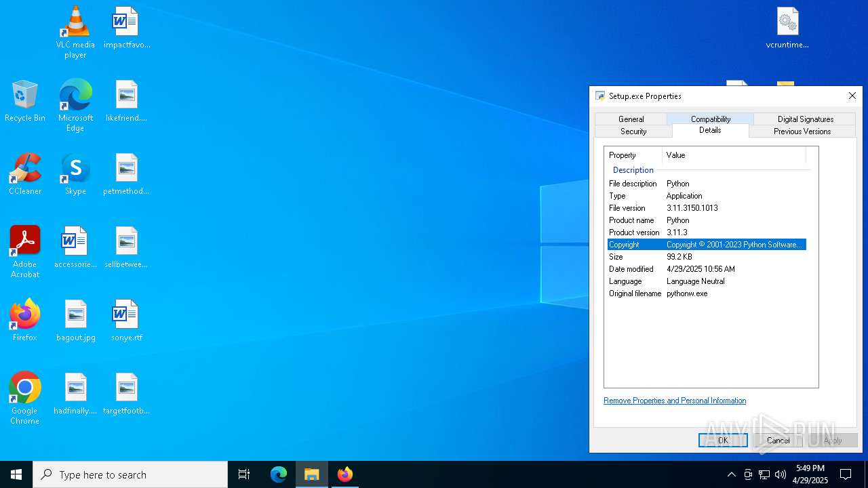The image size is (868, 488).
Task: Select the vcruntime file icon
Action: click(787, 27)
